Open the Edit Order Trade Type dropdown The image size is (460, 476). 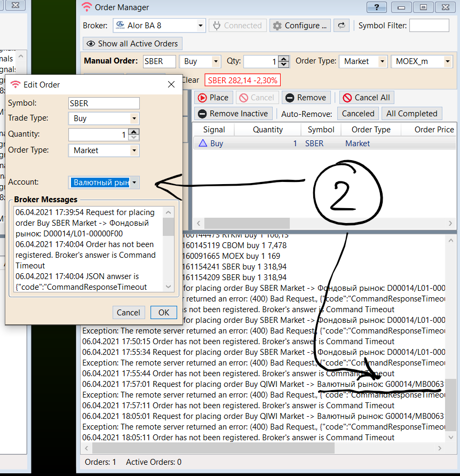coord(104,118)
